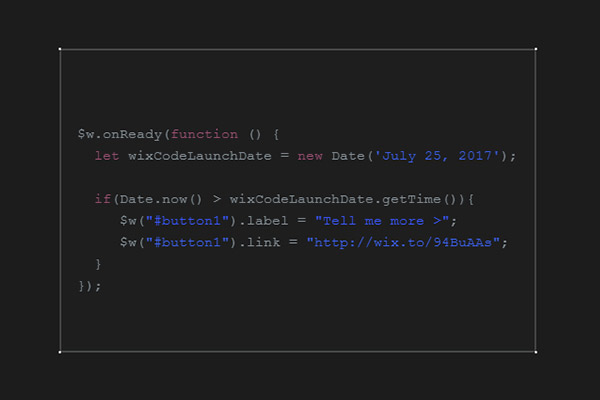
Task: Click '#button1' on the link line
Action: [187, 242]
